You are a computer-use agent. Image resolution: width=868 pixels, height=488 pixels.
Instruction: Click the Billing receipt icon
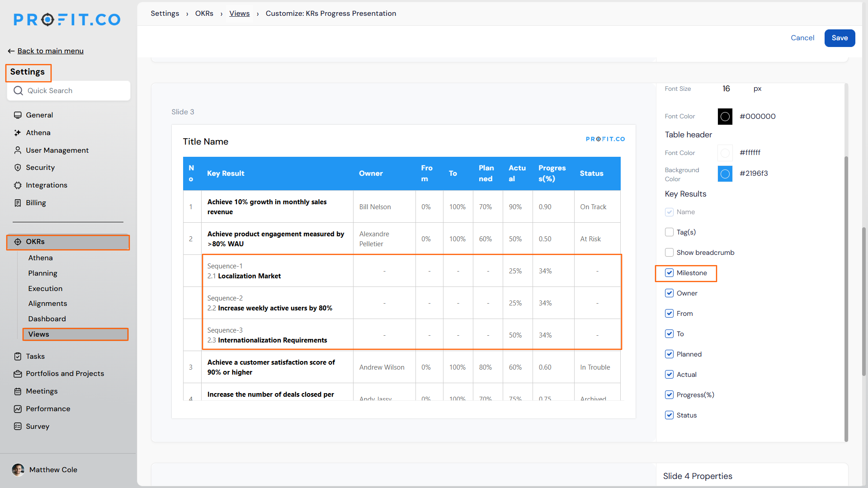[x=18, y=203]
